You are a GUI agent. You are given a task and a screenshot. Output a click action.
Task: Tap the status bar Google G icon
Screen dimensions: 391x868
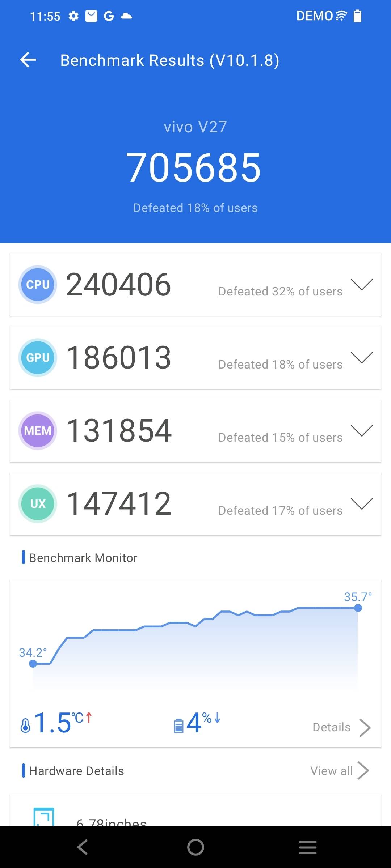(109, 16)
